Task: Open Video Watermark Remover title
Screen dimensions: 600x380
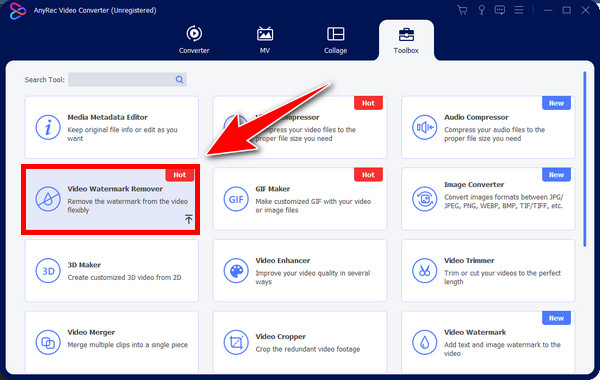Action: click(x=115, y=189)
